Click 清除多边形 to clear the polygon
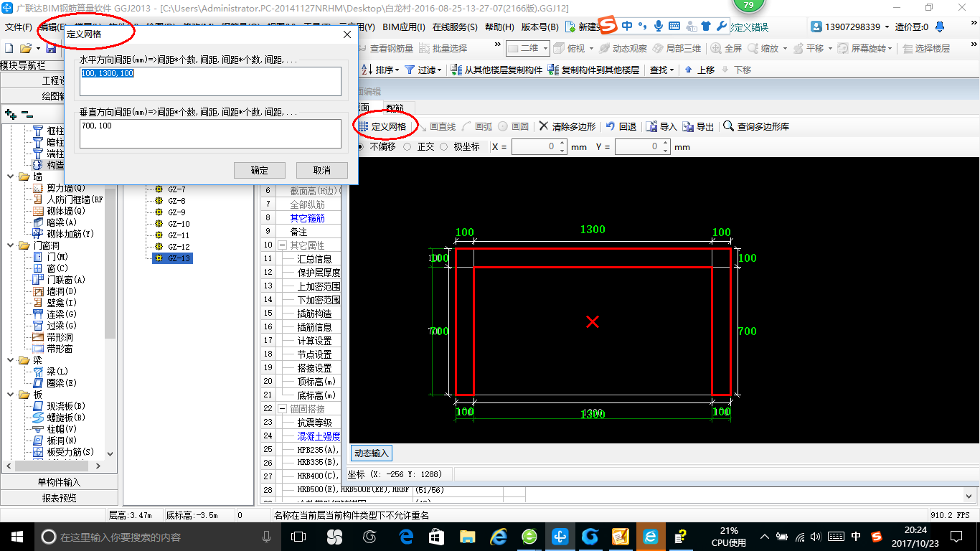The width and height of the screenshot is (980, 551). [567, 126]
